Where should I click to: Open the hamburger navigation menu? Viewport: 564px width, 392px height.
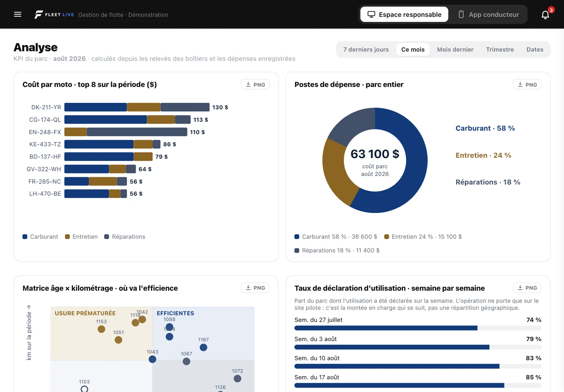(x=18, y=14)
